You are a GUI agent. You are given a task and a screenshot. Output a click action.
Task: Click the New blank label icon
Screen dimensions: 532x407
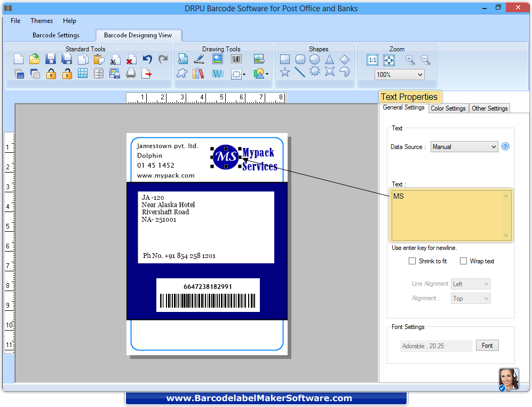[19, 59]
